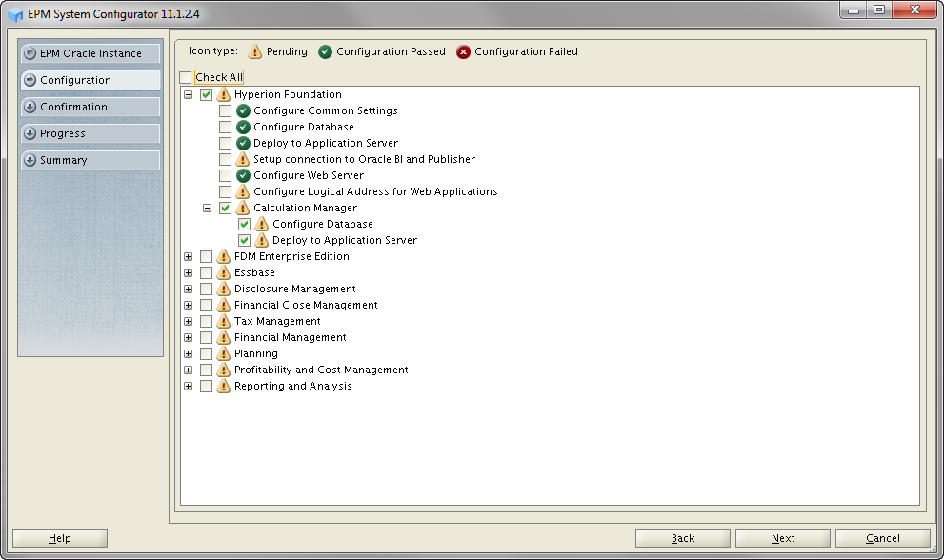Click pending warning icon beside Hyperion Foundation
This screenshot has width=944, height=560.
223,94
